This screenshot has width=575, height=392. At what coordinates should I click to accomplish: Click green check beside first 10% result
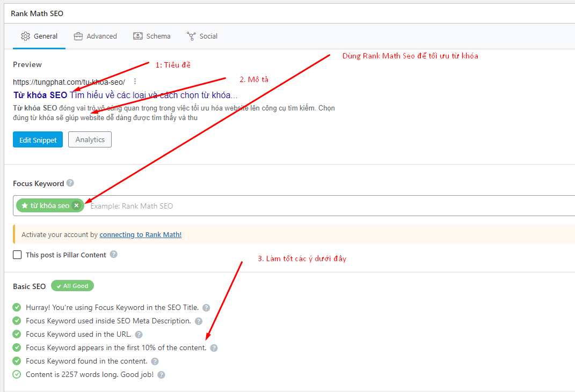[17, 347]
